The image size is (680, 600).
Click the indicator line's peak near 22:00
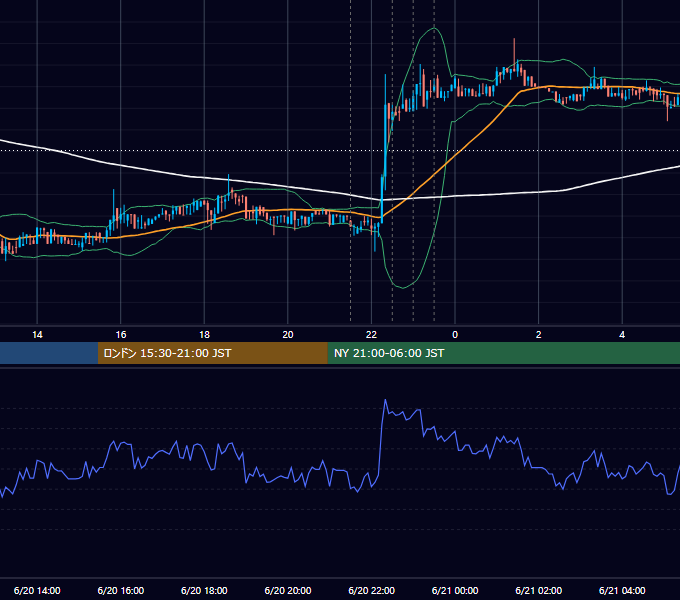tap(385, 400)
